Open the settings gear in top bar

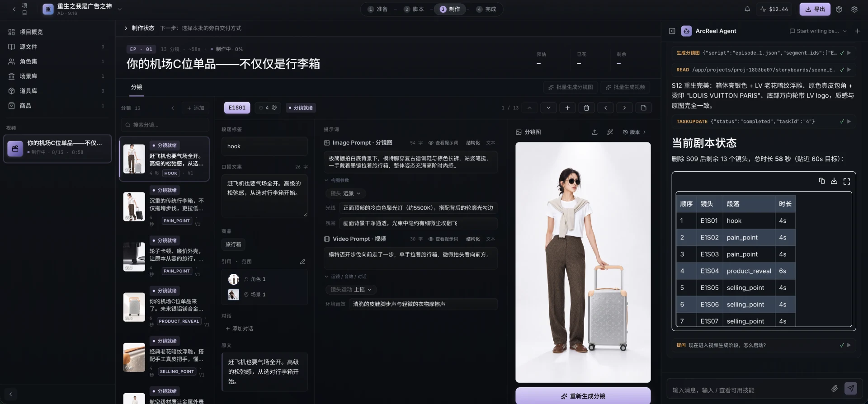854,9
